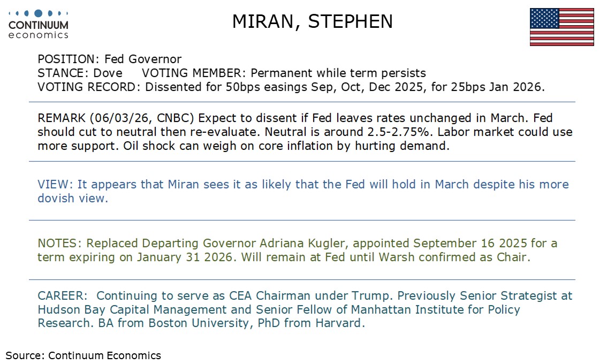
Task: Click the "POSITION: Fed Governor" line
Action: [x=110, y=59]
